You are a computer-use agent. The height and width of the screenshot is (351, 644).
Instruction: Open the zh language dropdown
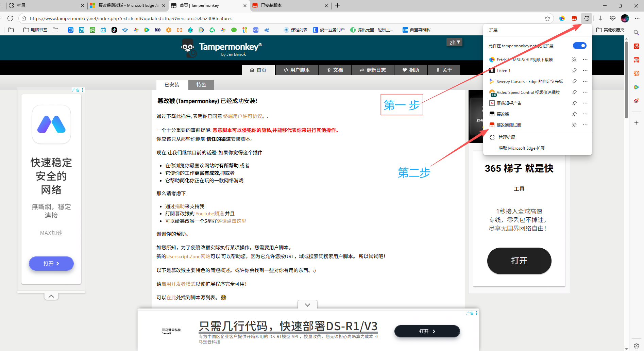(454, 42)
